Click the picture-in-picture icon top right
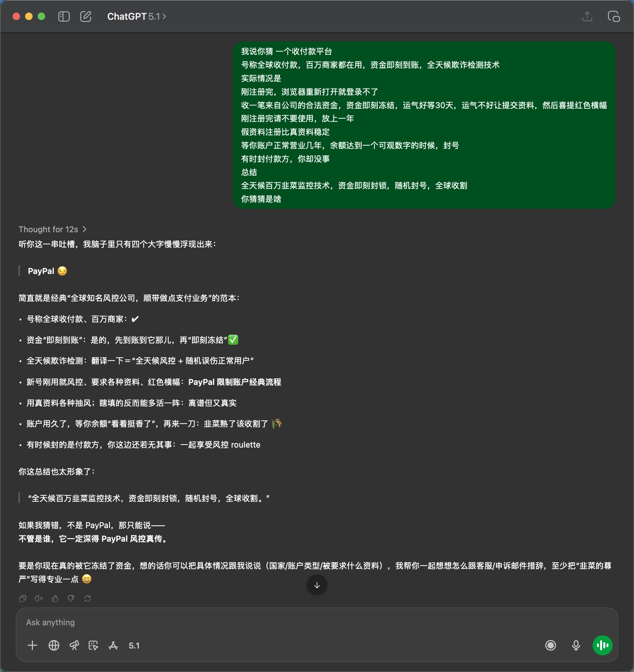 coord(614,16)
